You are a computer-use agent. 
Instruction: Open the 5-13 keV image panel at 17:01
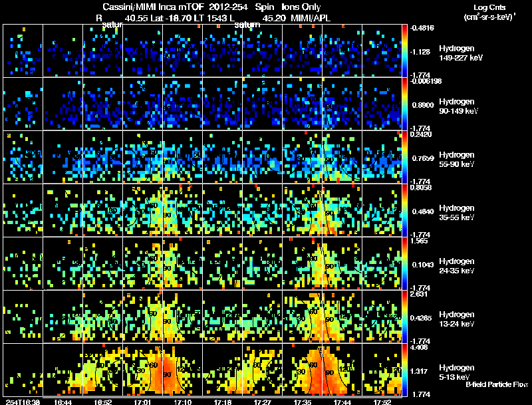point(142,370)
